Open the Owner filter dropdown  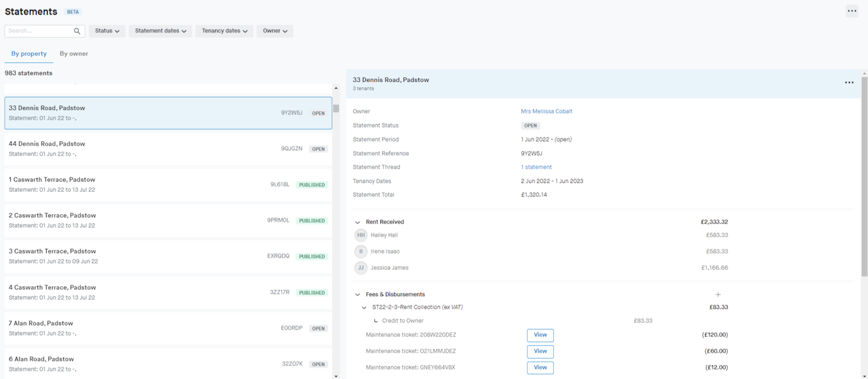275,31
